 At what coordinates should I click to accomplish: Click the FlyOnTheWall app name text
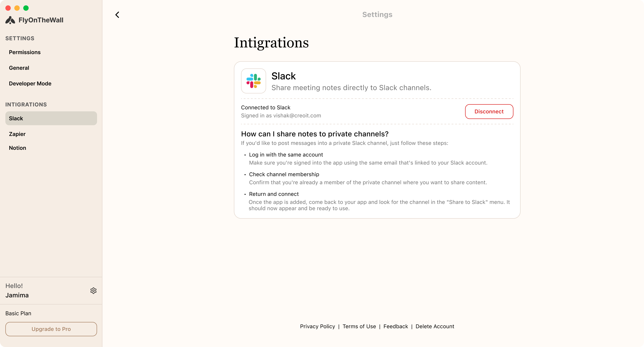(x=41, y=20)
